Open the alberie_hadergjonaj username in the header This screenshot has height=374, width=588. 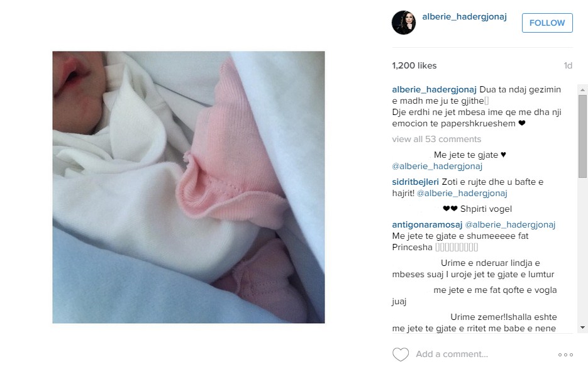tap(464, 16)
